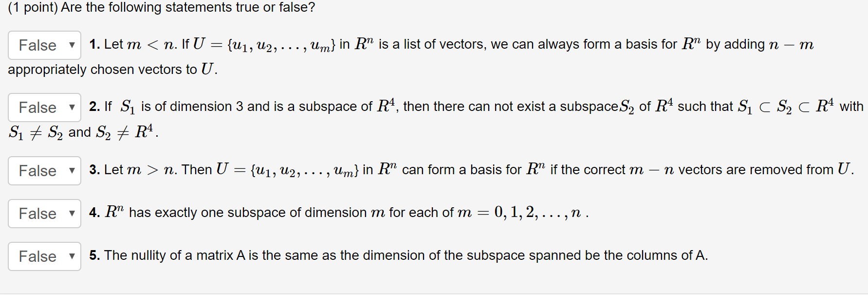This screenshot has width=868, height=308.
Task: Open the answer dropdown for question 5
Action: [44, 256]
